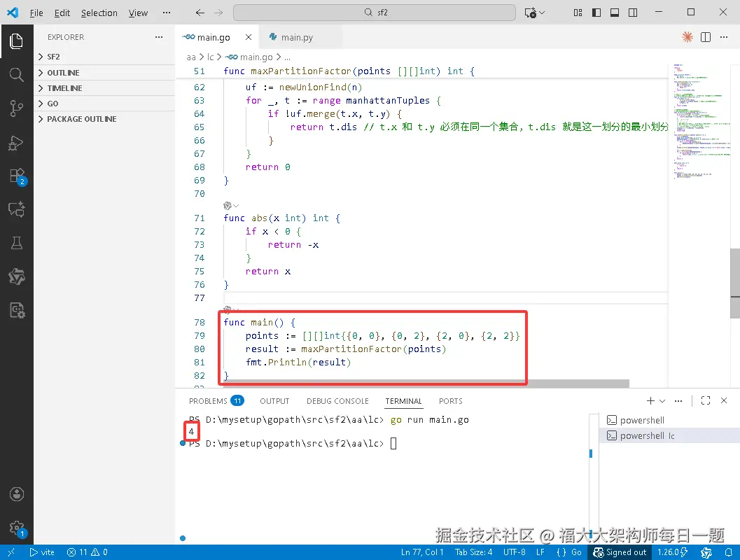Open editor More Actions ellipsis

[x=724, y=37]
